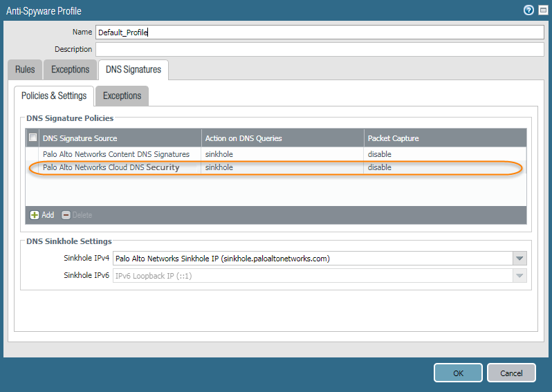This screenshot has height=392, width=552.
Task: Select the DNS Signatures tab
Action: point(134,70)
